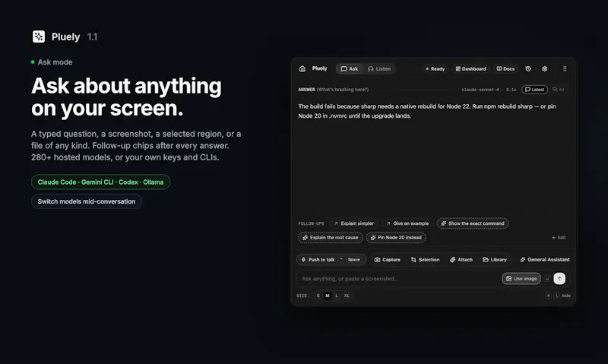Viewport: 608px width, 364px height.
Task: Set size to M
Action: click(328, 296)
